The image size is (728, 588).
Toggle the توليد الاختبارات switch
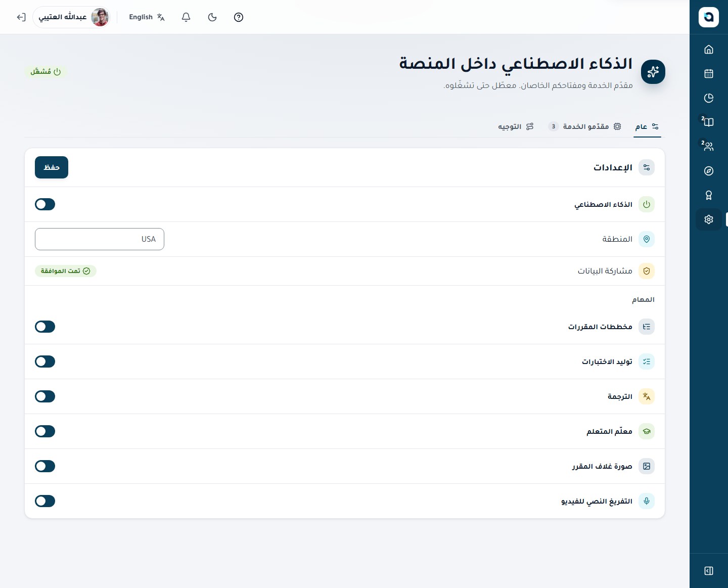click(x=45, y=361)
